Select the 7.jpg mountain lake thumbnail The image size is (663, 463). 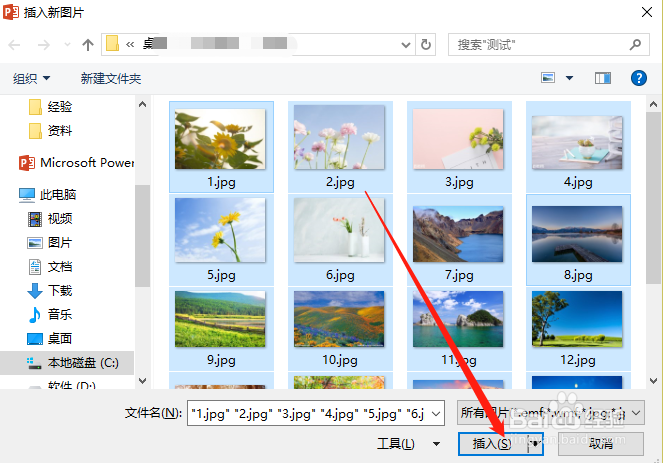458,234
